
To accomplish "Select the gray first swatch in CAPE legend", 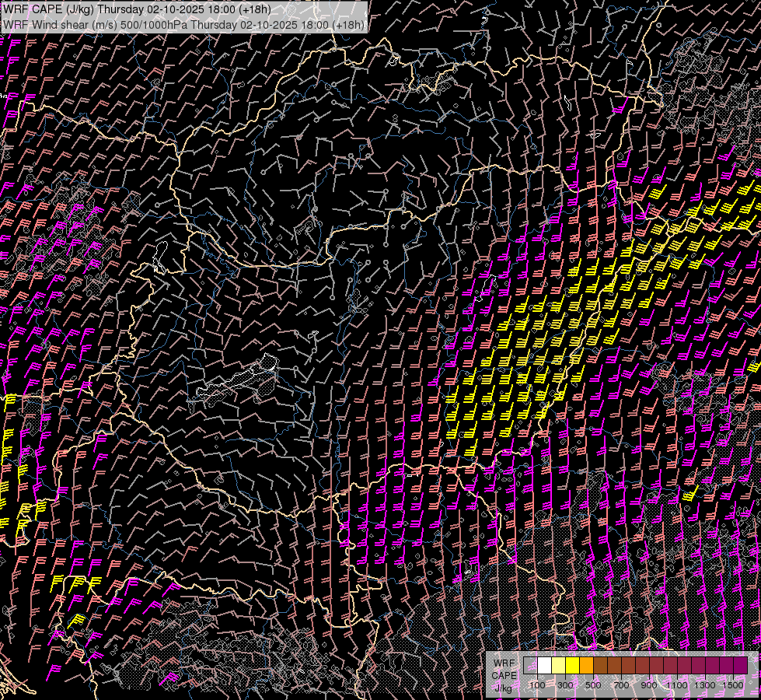I will pyautogui.click(x=530, y=665).
